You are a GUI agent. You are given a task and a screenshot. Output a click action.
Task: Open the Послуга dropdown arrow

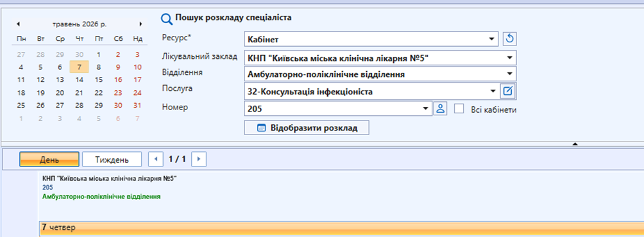click(493, 92)
